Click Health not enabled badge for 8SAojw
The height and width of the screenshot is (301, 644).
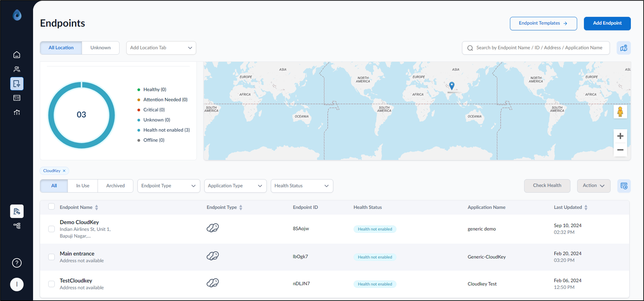coord(375,229)
